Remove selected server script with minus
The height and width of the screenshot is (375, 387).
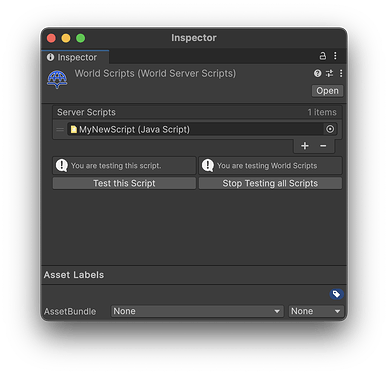[323, 146]
